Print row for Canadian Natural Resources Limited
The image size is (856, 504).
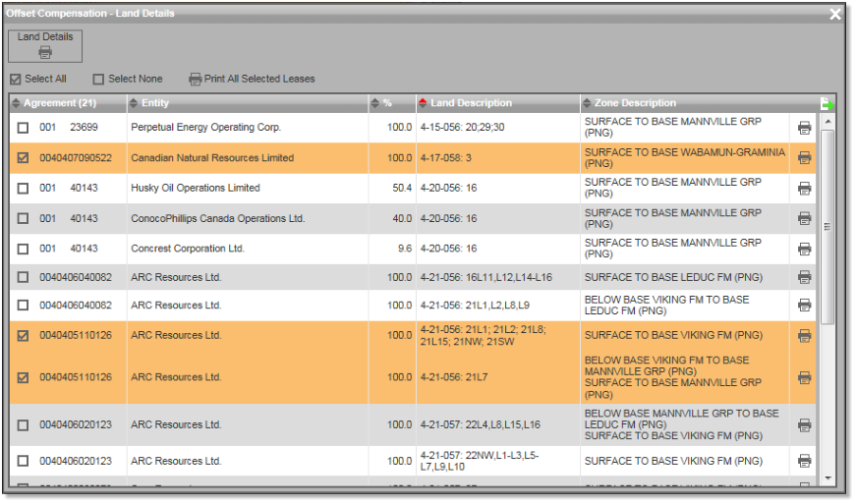tap(804, 158)
